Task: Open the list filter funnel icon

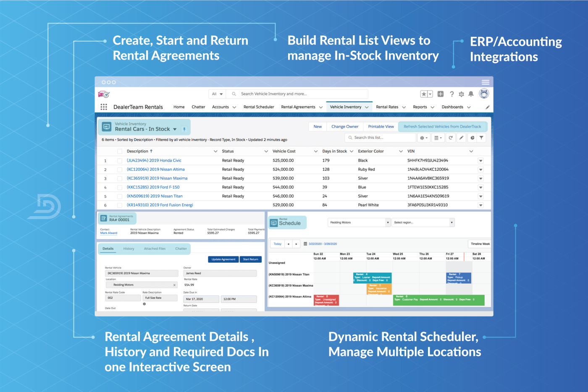Action: point(481,138)
